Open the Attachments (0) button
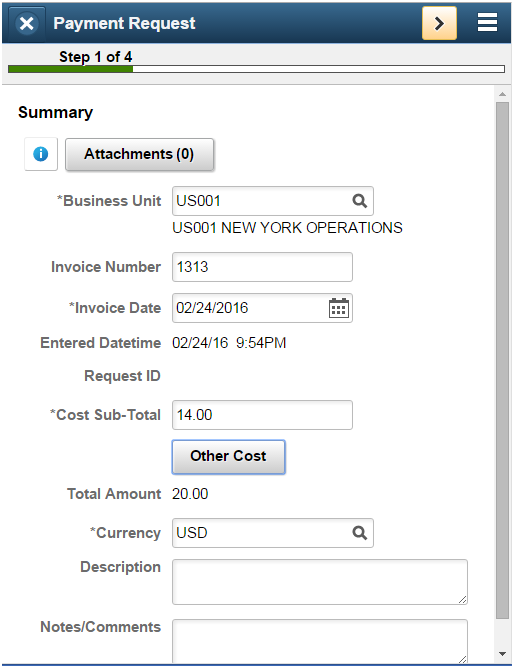This screenshot has height=668, width=514. coord(139,154)
